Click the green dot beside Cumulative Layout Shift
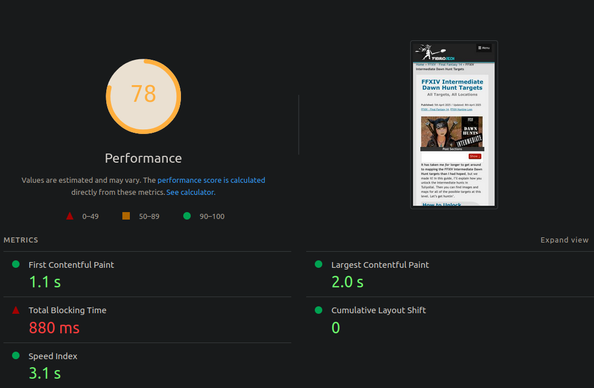The height and width of the screenshot is (388, 594). (318, 310)
